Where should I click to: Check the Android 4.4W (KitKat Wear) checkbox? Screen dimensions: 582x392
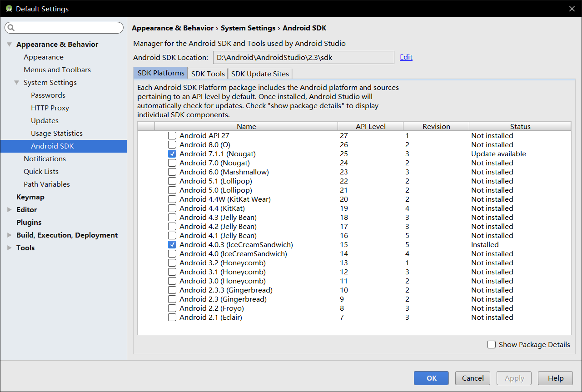[x=172, y=199]
